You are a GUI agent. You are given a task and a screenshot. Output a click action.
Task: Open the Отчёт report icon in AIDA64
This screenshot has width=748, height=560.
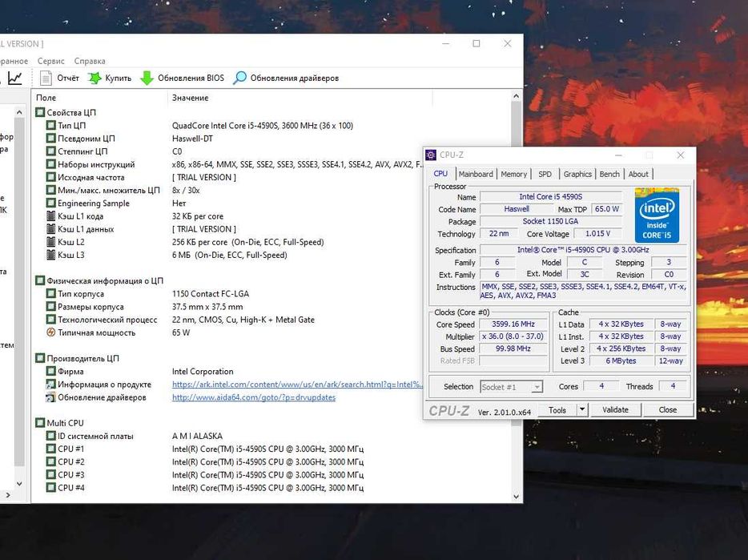(46, 78)
